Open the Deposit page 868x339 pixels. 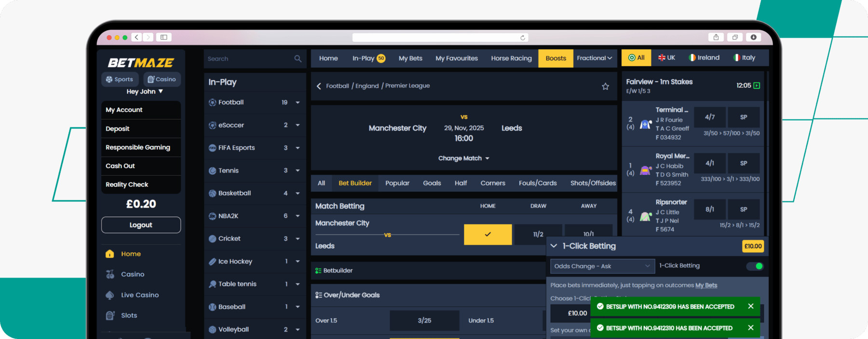(x=141, y=129)
